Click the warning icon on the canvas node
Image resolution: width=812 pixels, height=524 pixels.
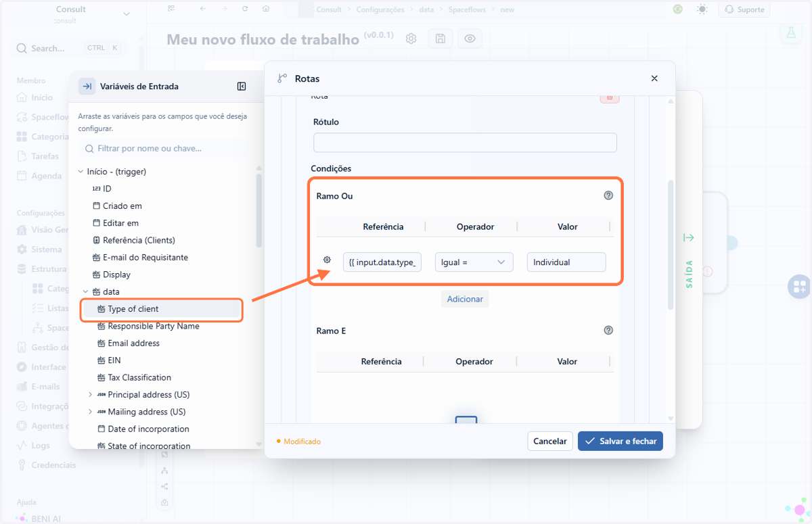pyautogui.click(x=708, y=271)
